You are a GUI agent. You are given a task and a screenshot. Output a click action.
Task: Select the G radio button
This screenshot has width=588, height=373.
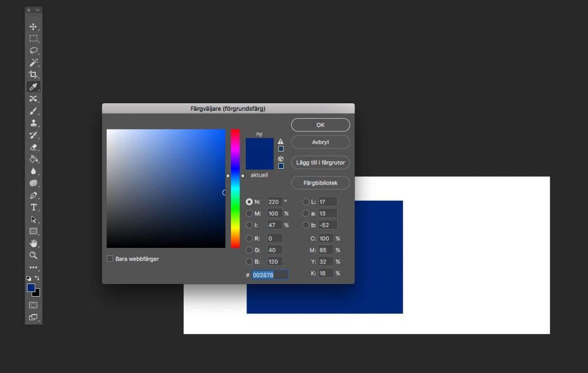[249, 250]
